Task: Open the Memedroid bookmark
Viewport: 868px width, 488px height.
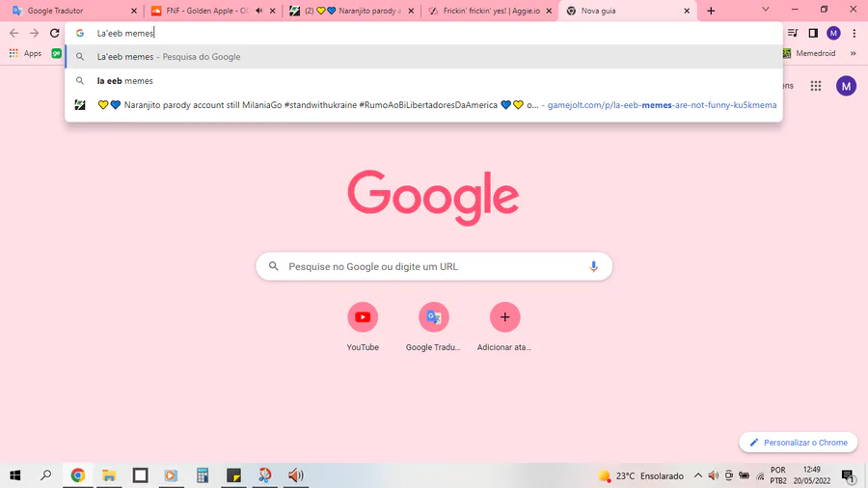Action: click(x=810, y=53)
